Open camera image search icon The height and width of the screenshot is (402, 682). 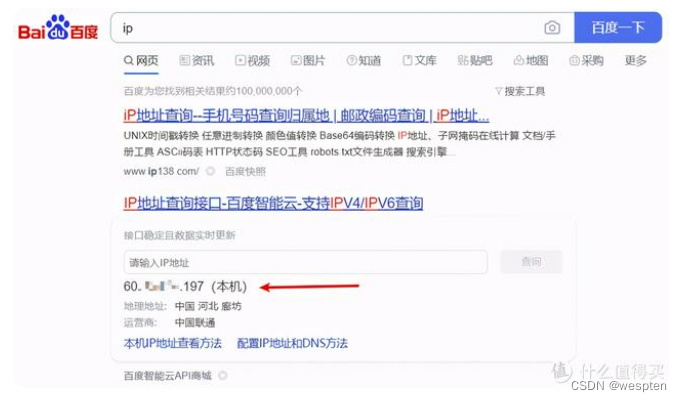point(552,28)
